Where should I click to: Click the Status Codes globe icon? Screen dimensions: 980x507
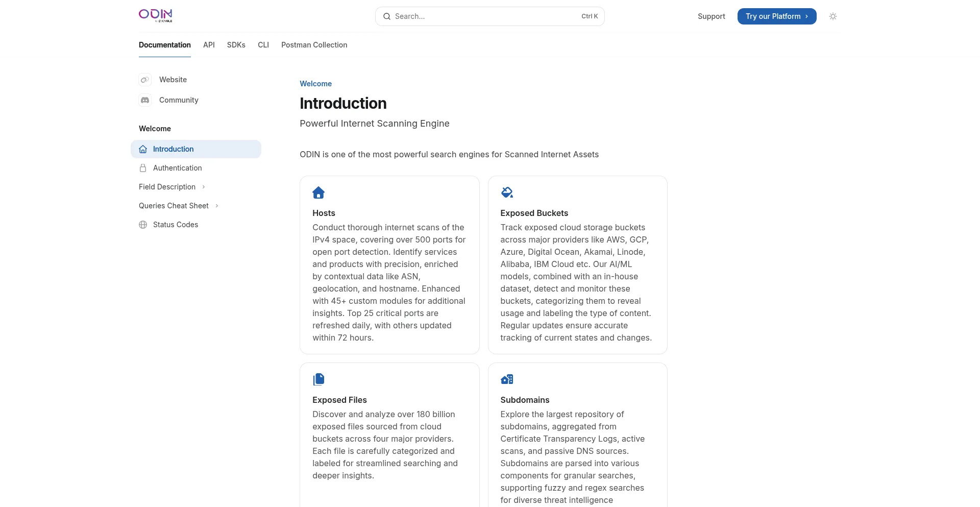click(x=143, y=225)
